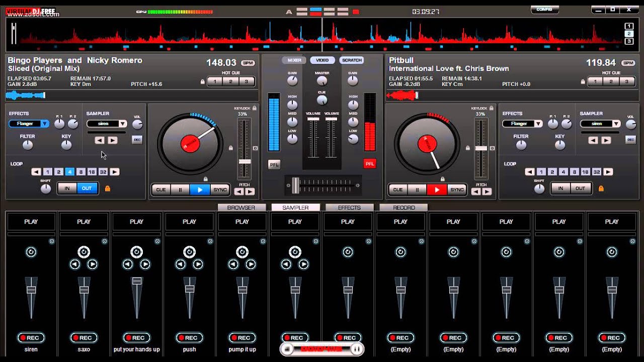
Task: Select the VIDEO center panel
Action: click(322, 60)
